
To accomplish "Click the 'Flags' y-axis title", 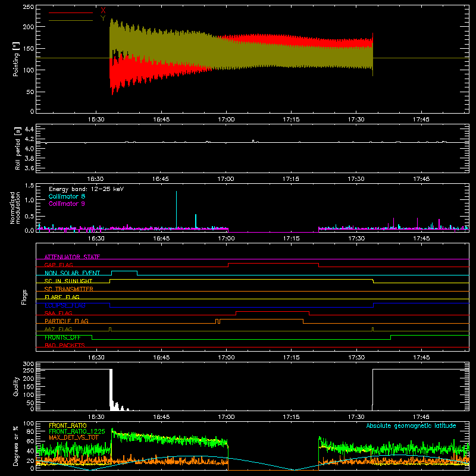I will [24, 297].
